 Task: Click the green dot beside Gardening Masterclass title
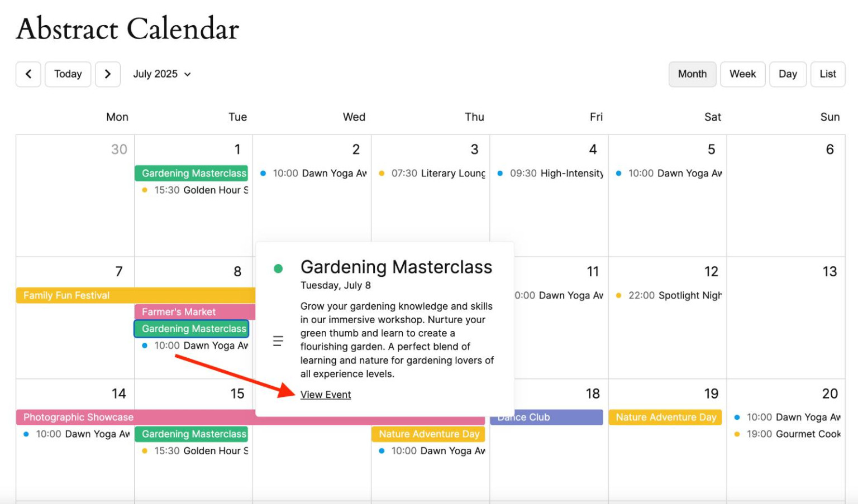tap(278, 268)
